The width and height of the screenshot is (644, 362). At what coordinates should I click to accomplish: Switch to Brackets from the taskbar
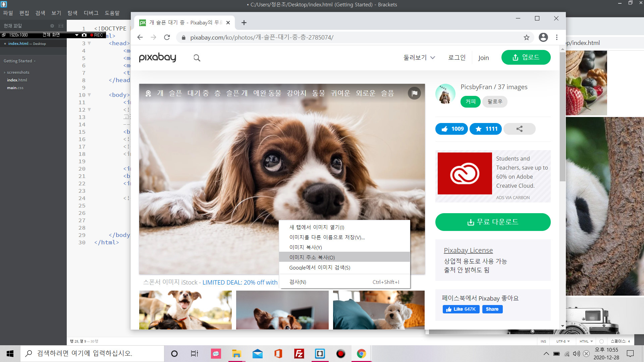(x=320, y=354)
